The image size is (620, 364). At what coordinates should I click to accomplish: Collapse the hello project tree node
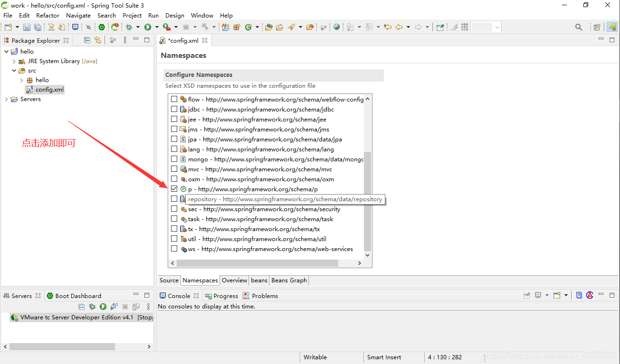coord(6,51)
